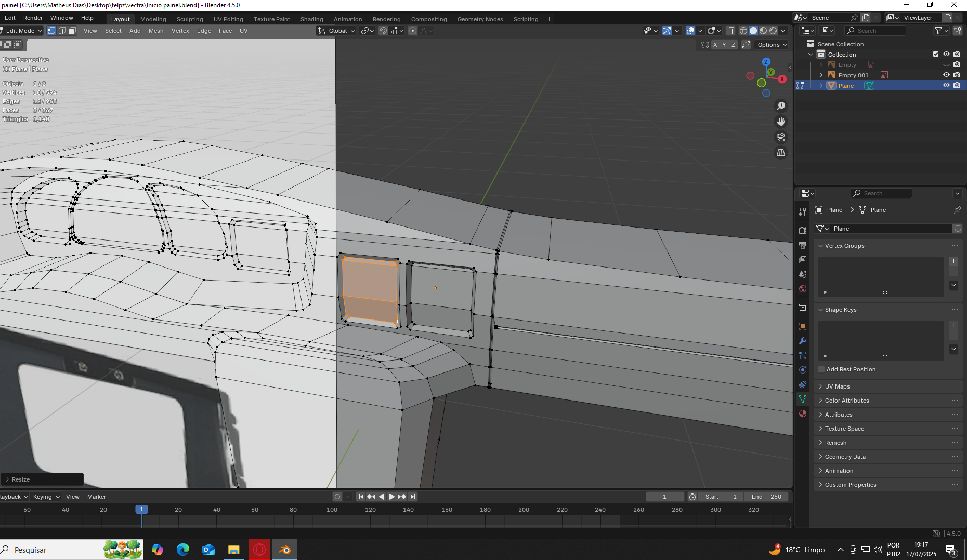
Task: Open the Material properties tab icon
Action: (803, 414)
